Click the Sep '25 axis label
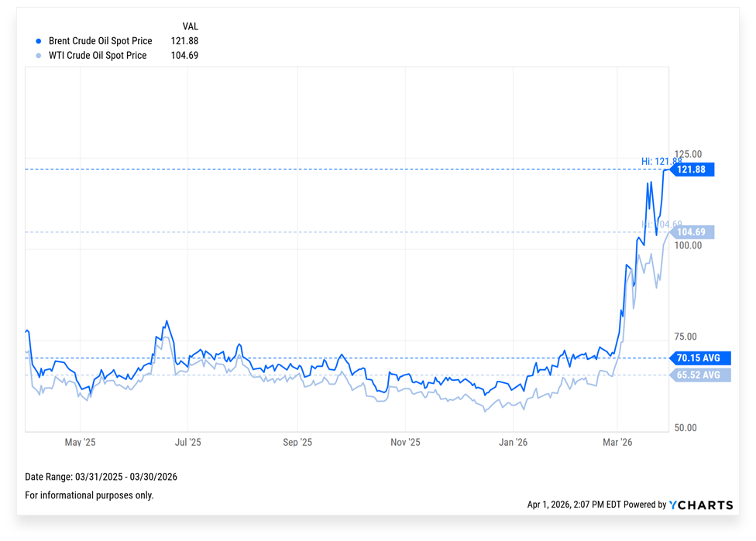Viewport: 756px width, 541px height. [297, 443]
